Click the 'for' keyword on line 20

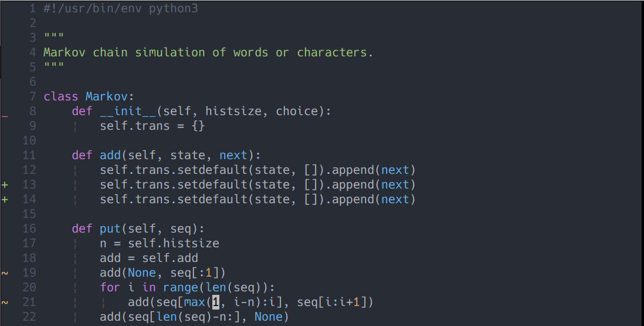pos(110,288)
